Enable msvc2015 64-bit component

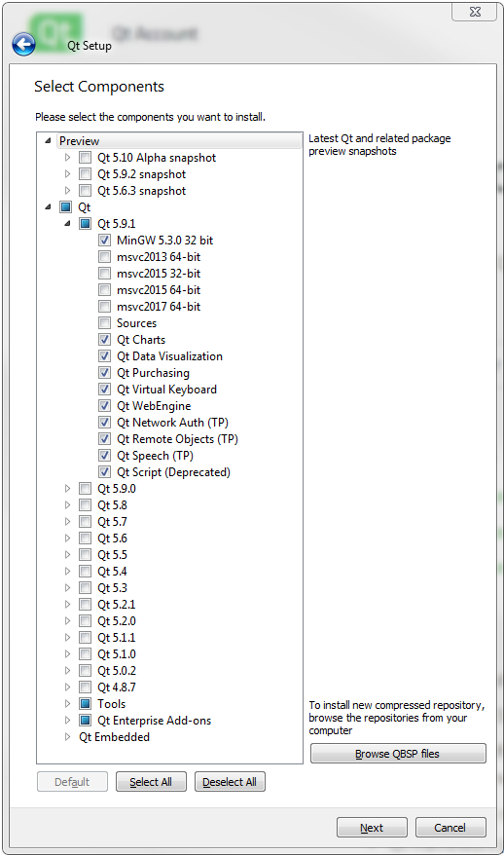(x=105, y=290)
